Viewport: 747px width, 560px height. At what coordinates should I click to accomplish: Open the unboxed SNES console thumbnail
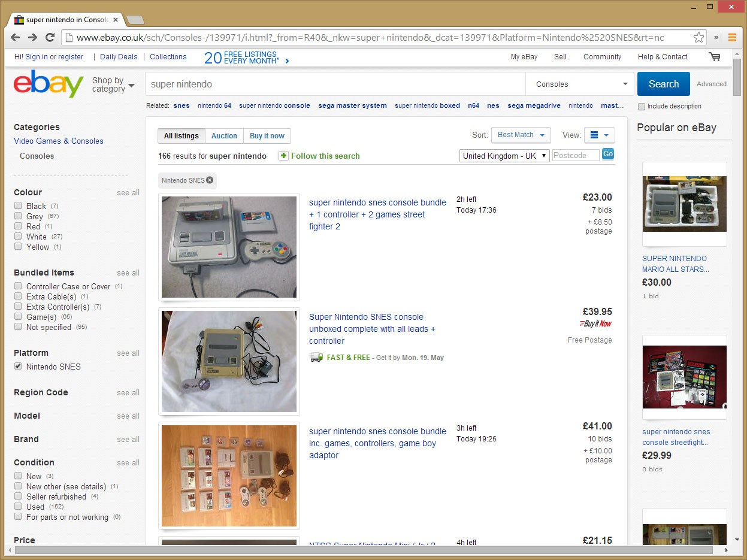point(229,361)
